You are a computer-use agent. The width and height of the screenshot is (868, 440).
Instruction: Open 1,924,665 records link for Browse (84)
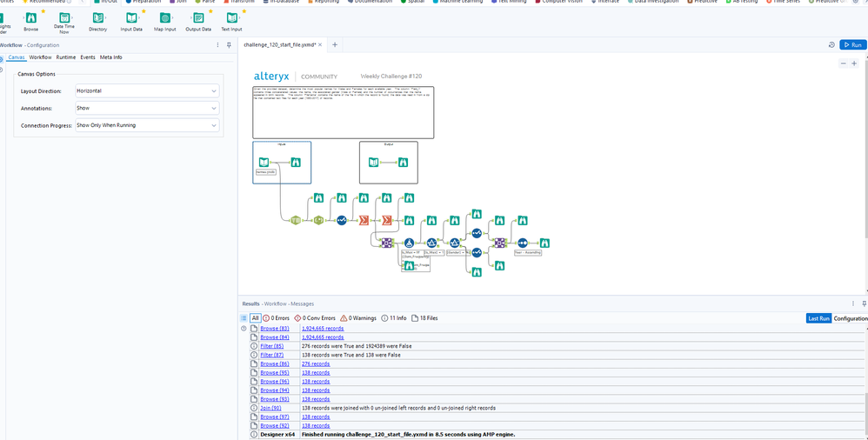point(323,337)
